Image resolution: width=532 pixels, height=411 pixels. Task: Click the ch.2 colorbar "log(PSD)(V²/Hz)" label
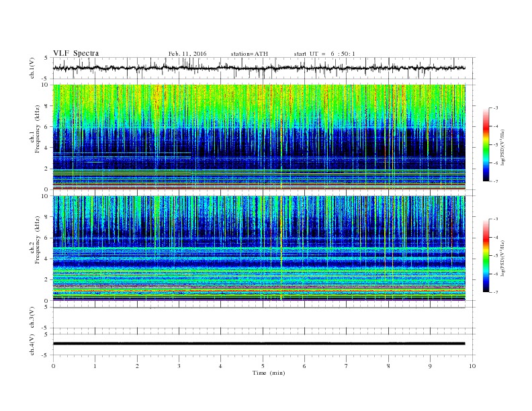point(502,258)
